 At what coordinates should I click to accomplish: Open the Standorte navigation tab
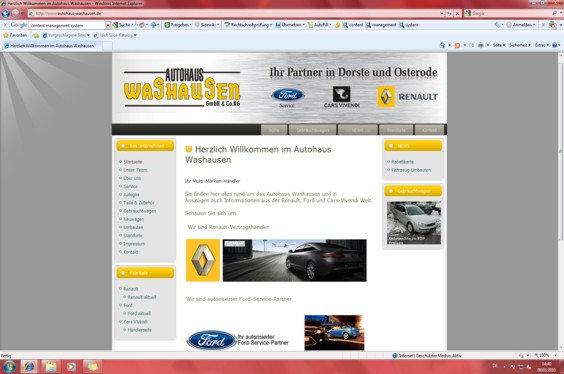point(396,130)
